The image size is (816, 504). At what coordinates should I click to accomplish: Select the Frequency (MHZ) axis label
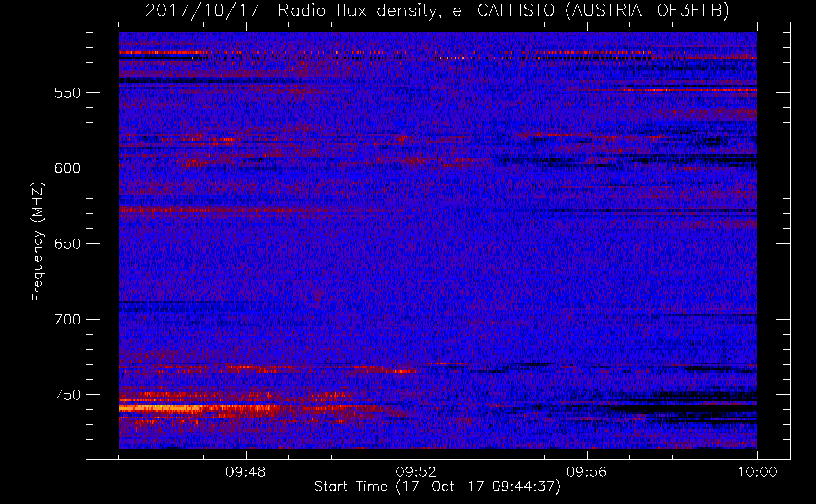click(x=38, y=241)
